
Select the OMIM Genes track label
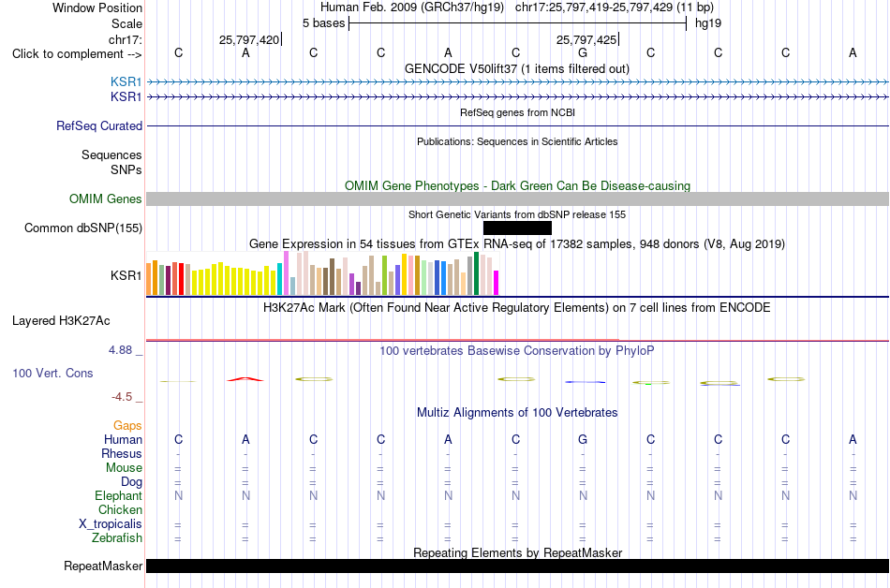click(106, 199)
